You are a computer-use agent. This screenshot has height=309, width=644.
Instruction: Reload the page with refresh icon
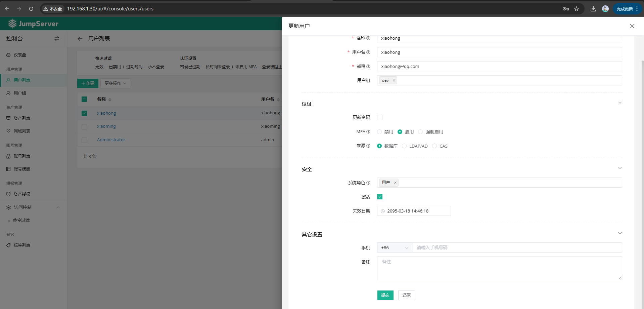point(31,9)
